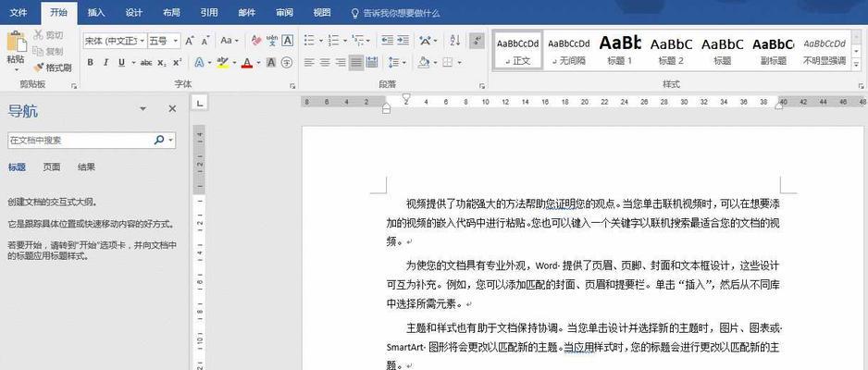Viewport: 868px width, 370px height.
Task: Switch to the 审阅 (Review) tab
Action: (284, 13)
